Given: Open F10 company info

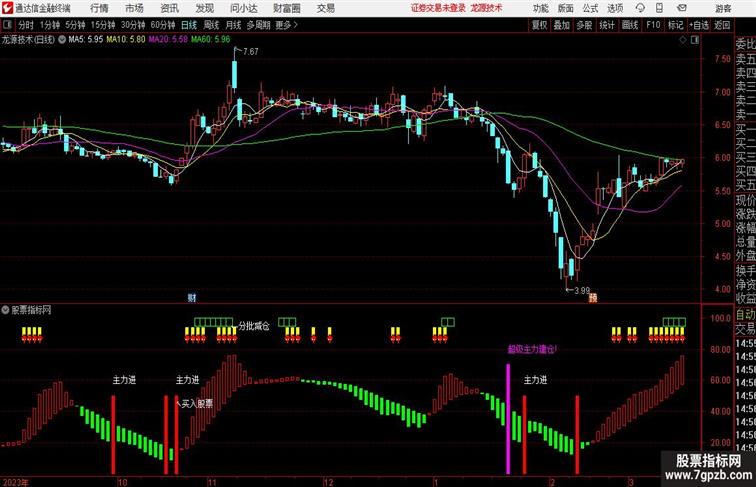Looking at the screenshot, I should 653,25.
